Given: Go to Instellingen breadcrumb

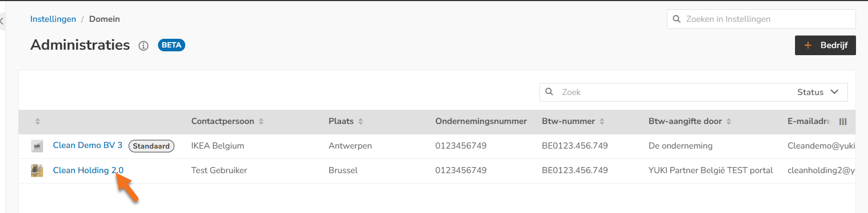Looking at the screenshot, I should [53, 19].
